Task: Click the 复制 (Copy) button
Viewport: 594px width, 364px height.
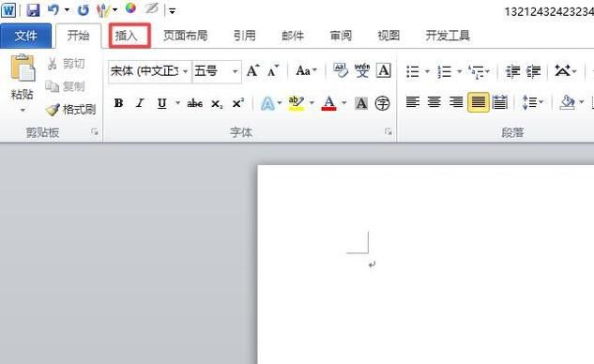Action: (x=66, y=86)
